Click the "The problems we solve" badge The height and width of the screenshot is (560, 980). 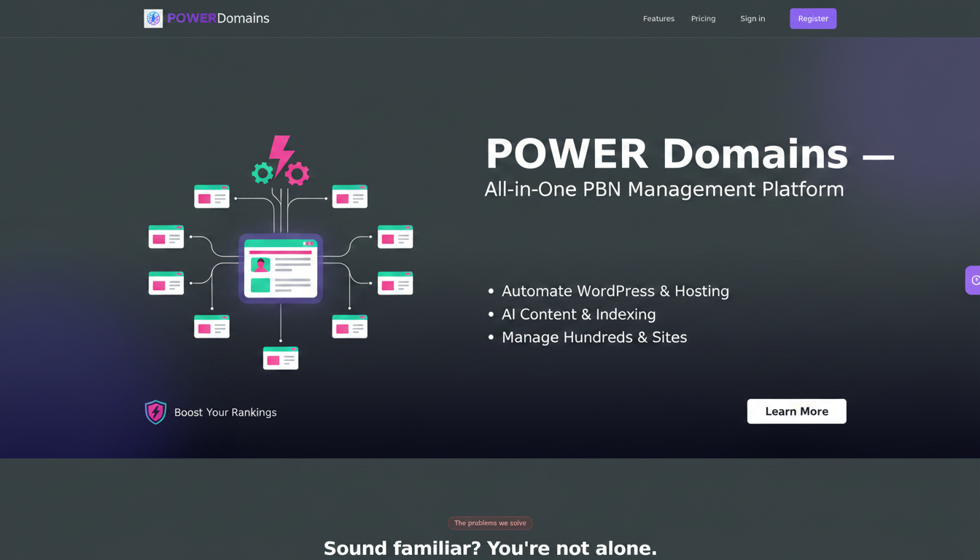(x=490, y=523)
